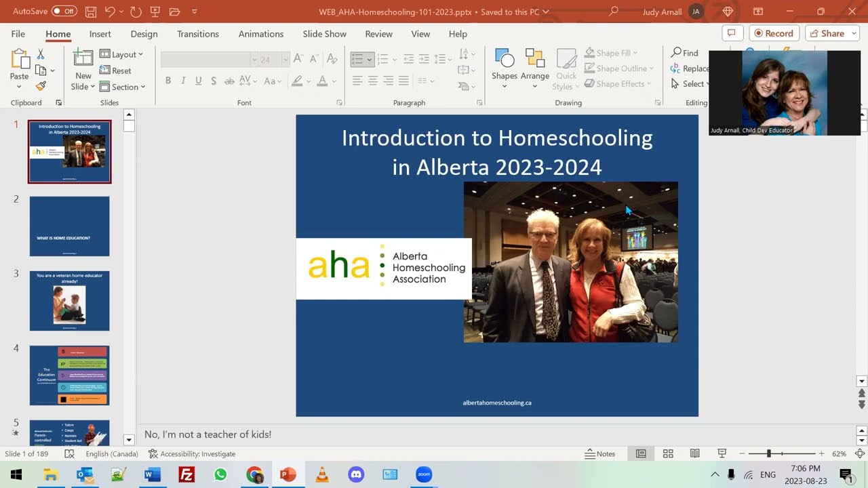Toggle the Notes pane in status bar
Viewport: 868px width, 488px height.
(600, 453)
